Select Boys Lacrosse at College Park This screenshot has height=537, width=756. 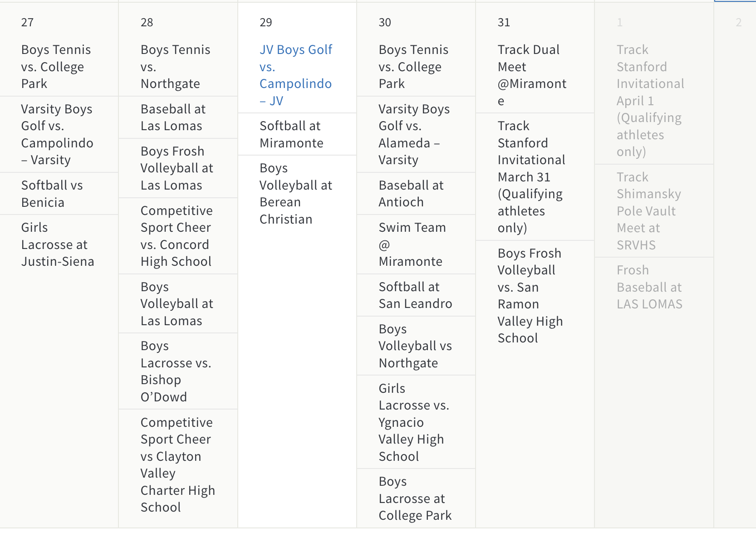pos(415,498)
